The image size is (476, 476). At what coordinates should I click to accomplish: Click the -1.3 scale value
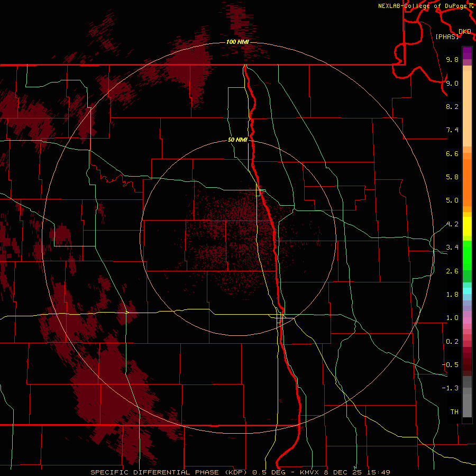tap(450, 388)
